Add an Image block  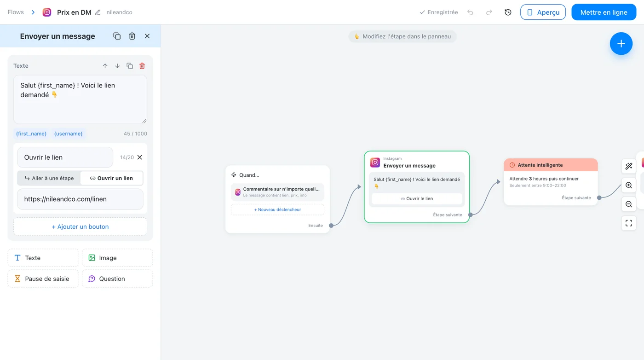point(117,258)
